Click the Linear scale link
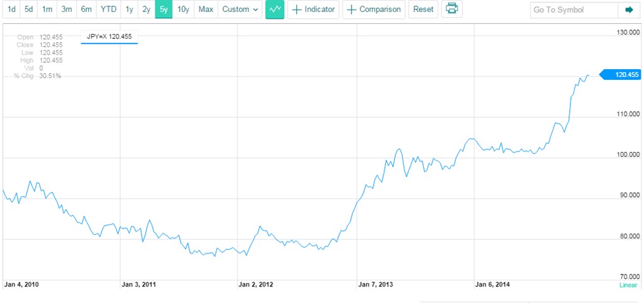The height and width of the screenshot is (304, 644). pyautogui.click(x=628, y=285)
